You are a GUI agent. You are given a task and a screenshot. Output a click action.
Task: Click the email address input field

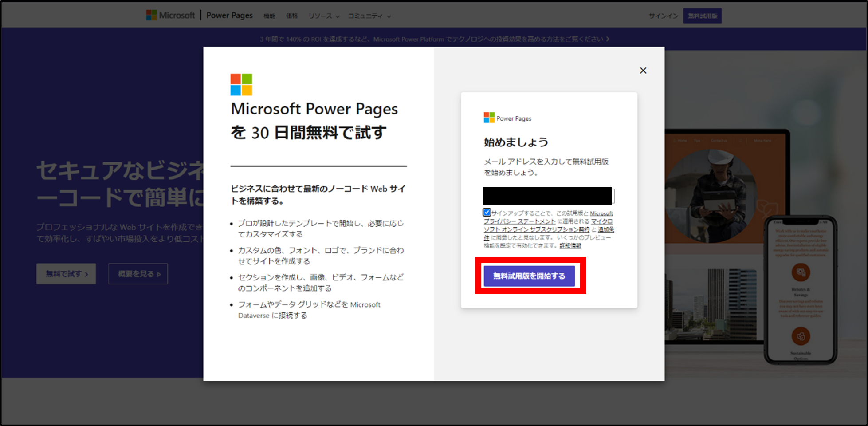pyautogui.click(x=548, y=196)
